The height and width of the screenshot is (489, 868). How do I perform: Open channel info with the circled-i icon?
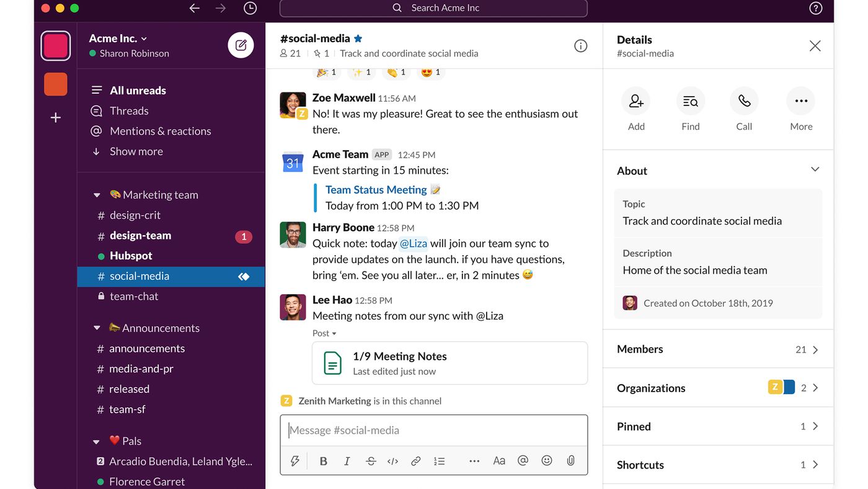(580, 45)
